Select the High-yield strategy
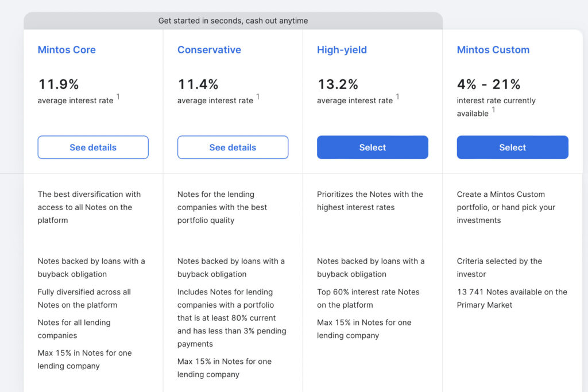 (x=372, y=148)
